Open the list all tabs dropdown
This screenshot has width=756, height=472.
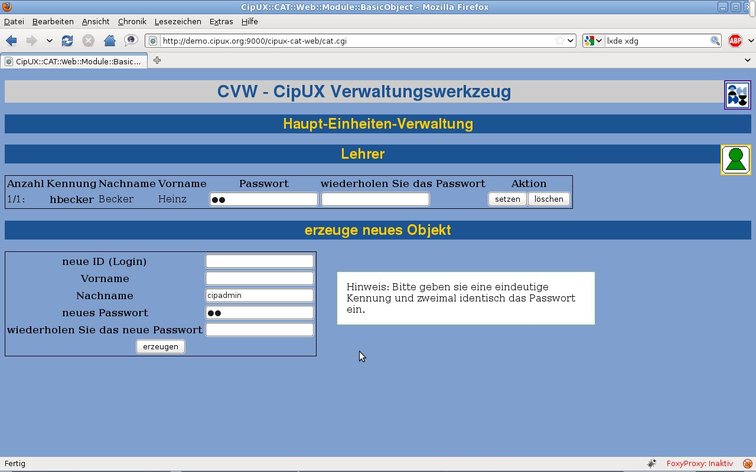coord(748,60)
